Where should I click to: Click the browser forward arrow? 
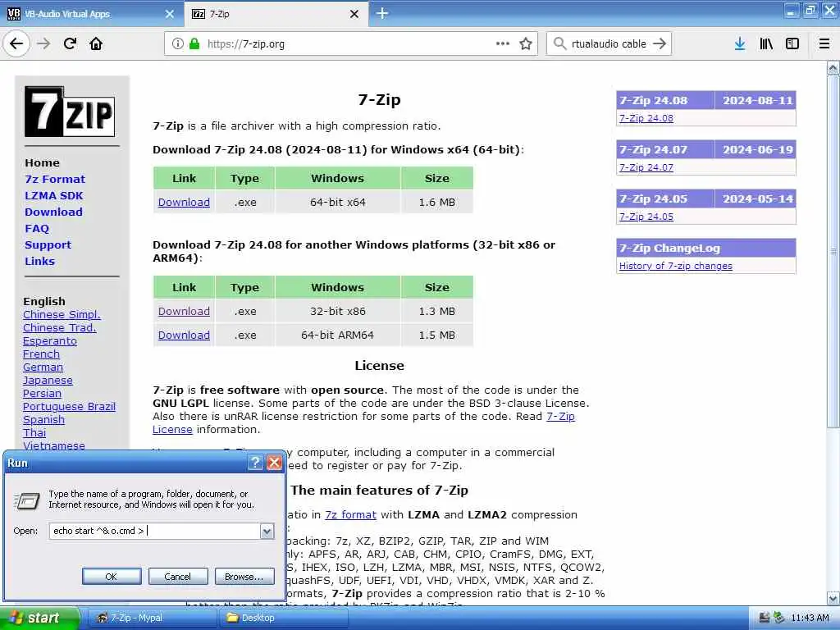44,44
